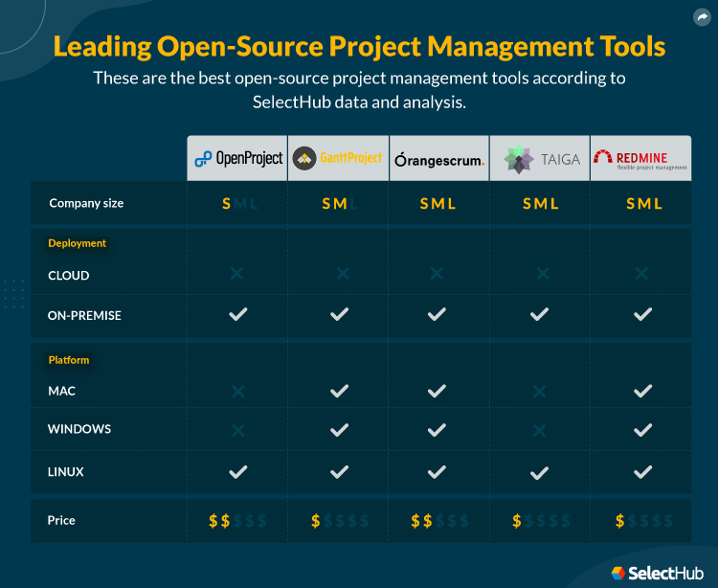718x588 pixels.
Task: Click GanttProject Cloud cross mark
Action: [x=343, y=273]
